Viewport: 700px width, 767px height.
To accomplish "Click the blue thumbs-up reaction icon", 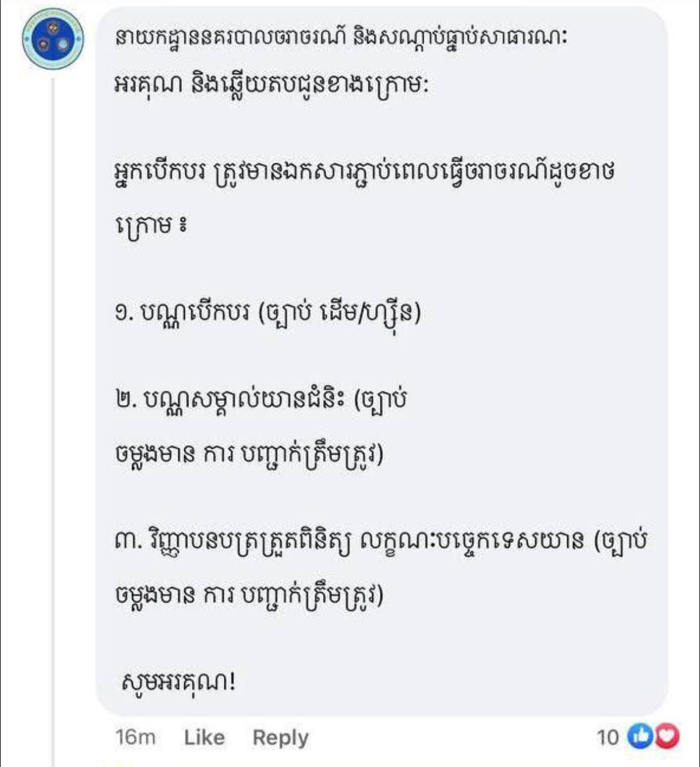I will [640, 736].
